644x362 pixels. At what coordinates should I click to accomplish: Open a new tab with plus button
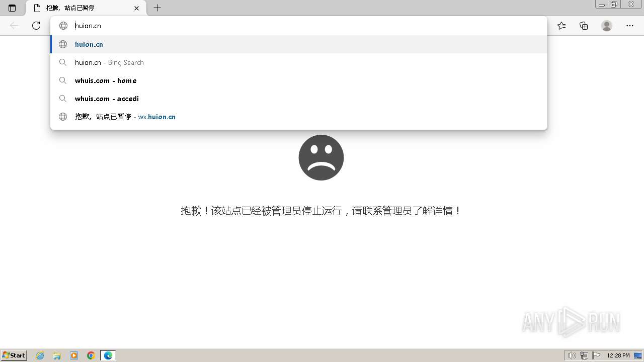157,8
